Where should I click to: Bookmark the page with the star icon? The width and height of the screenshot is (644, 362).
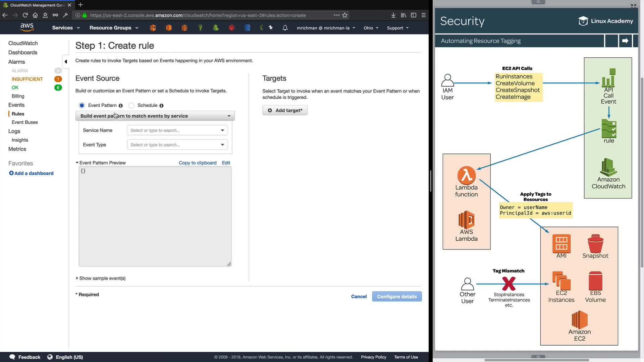click(x=345, y=15)
